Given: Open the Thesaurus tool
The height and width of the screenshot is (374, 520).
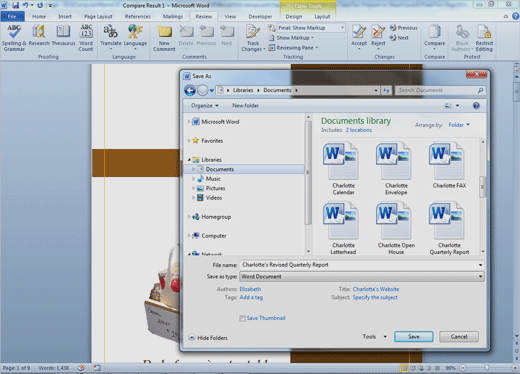Looking at the screenshot, I should 63,35.
